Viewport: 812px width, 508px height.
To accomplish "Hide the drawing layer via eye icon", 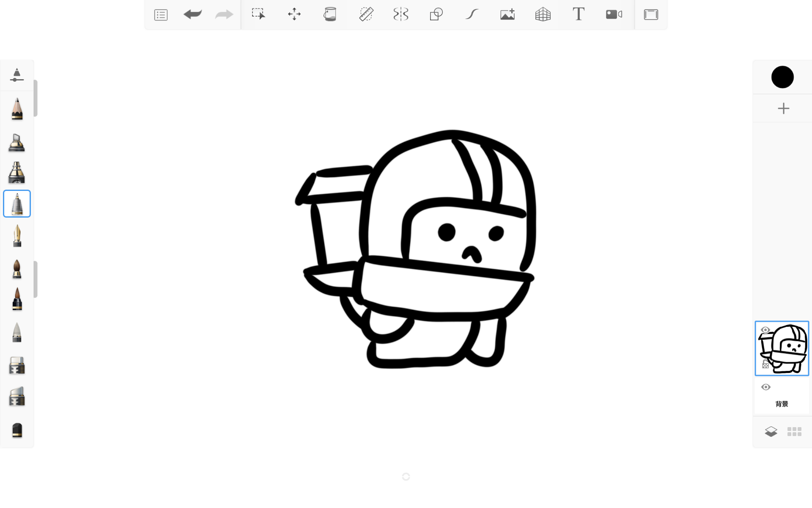I will point(765,330).
